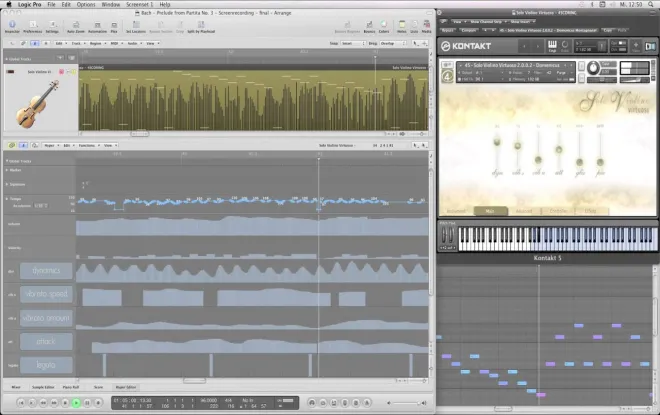Open the Colors palette icon
660x415 pixels.
point(383,25)
